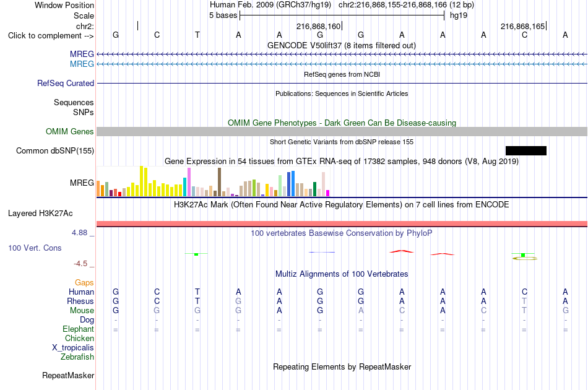Click the Dog species row label
The width and height of the screenshot is (588, 390).
[x=87, y=320]
